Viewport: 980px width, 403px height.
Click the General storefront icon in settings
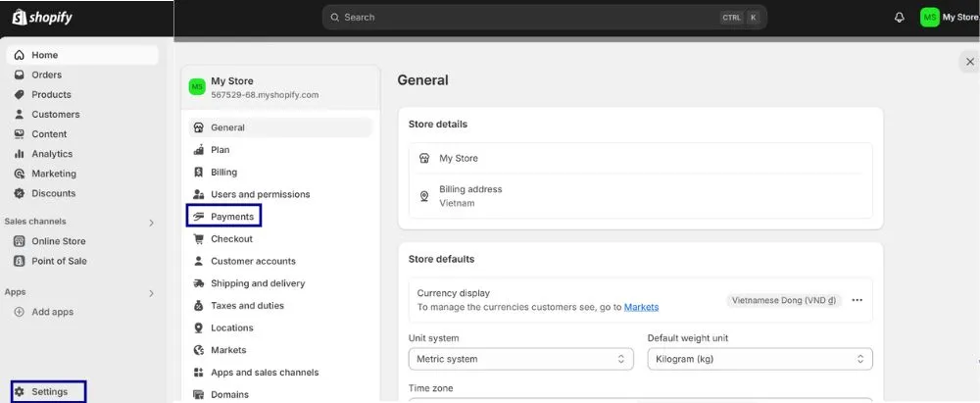pos(199,127)
